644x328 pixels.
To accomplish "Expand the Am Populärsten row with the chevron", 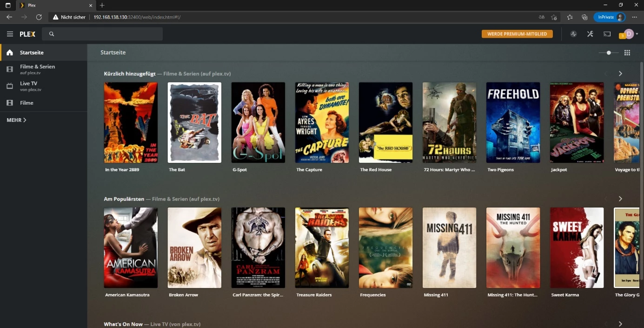I will (620, 199).
